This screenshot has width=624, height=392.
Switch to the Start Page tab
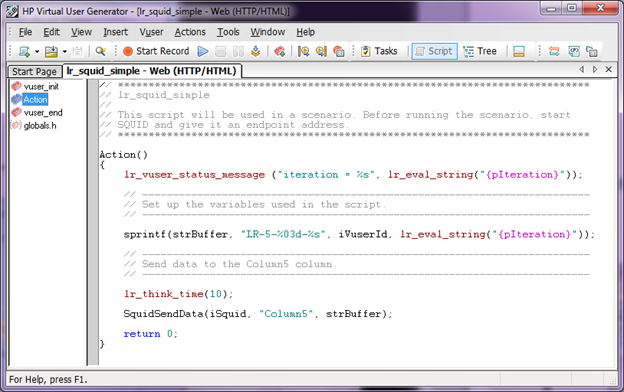coord(35,72)
